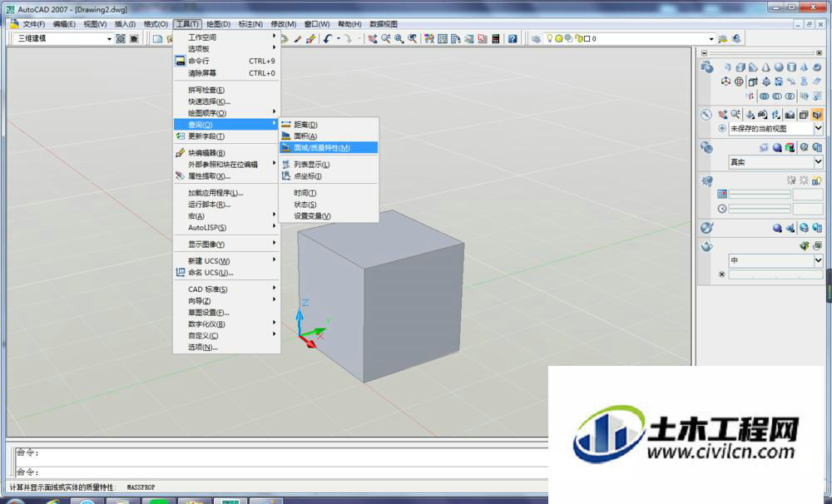Click the undo arrow in toolbar
Viewport: 832px width, 504px height.
tap(328, 38)
